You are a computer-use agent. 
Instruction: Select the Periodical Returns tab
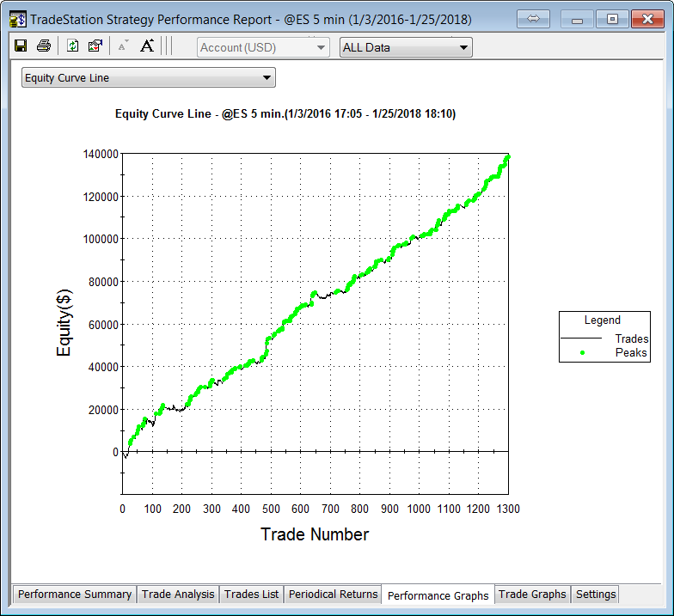click(x=333, y=594)
